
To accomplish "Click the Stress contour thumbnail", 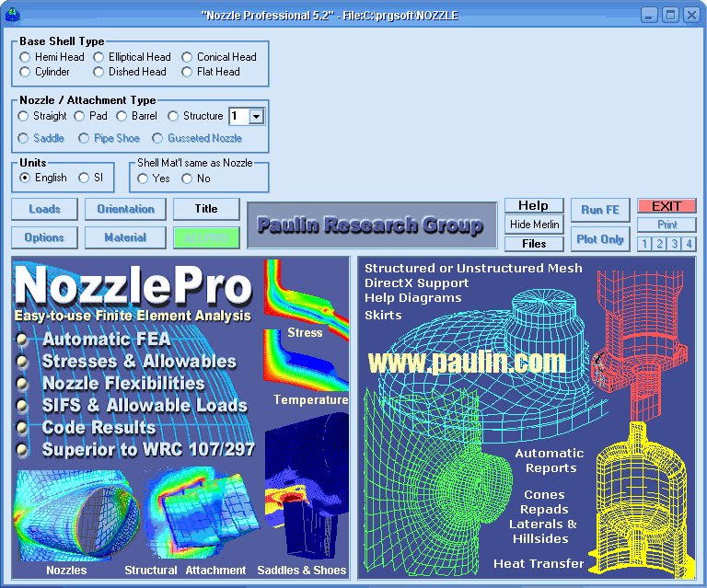I will pos(306,299).
